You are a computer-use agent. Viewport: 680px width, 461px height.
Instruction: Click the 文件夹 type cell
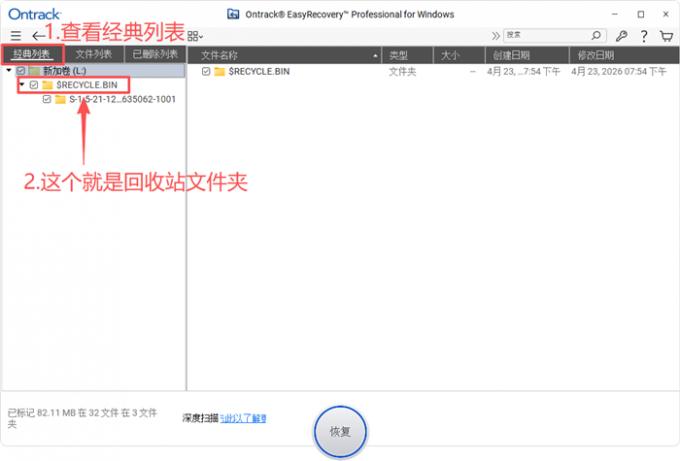coord(402,72)
